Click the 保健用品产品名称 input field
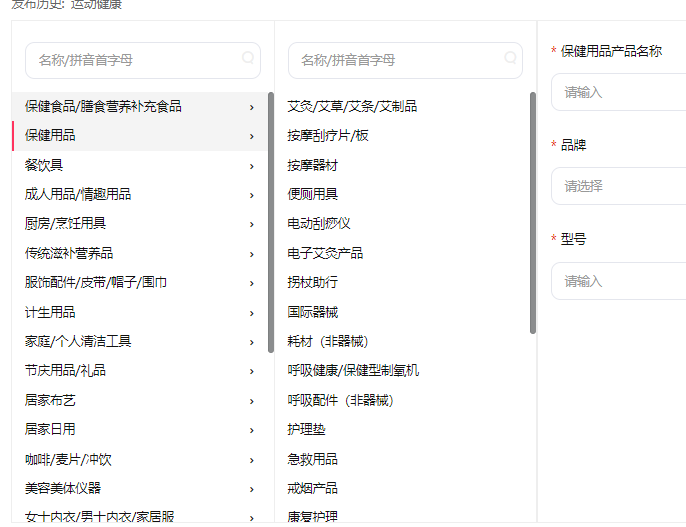 click(x=618, y=92)
